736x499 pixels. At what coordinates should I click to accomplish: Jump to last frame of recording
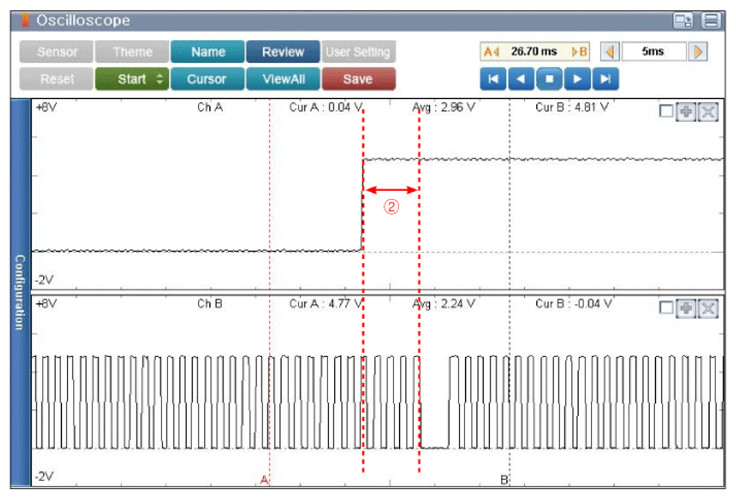pyautogui.click(x=606, y=79)
